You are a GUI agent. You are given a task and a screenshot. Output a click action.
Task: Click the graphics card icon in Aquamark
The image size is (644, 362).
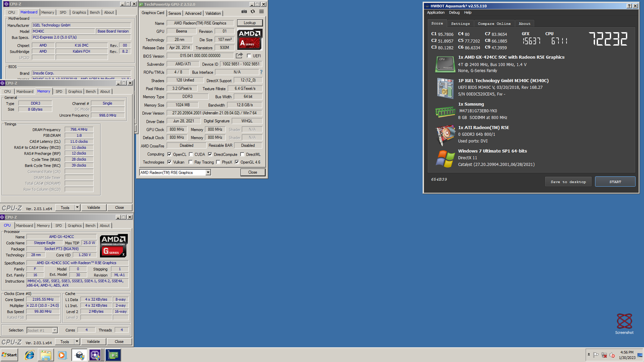(445, 135)
